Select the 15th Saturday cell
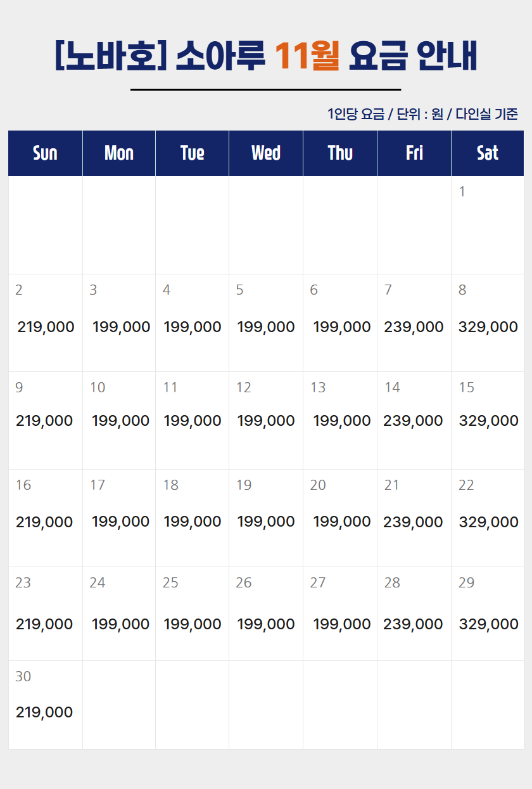 pyautogui.click(x=488, y=420)
